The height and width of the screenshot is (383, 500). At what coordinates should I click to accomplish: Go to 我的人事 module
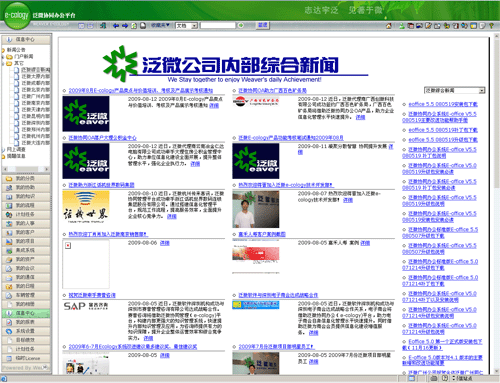point(26,223)
